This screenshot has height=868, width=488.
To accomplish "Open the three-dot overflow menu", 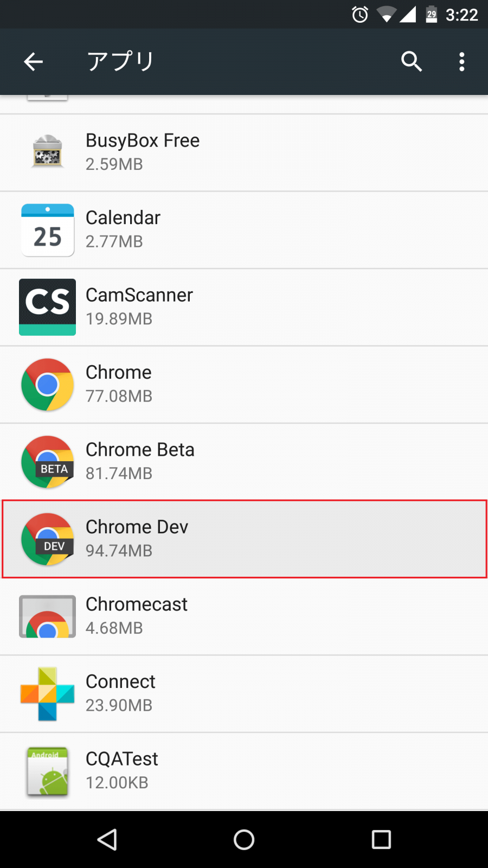I will [461, 62].
